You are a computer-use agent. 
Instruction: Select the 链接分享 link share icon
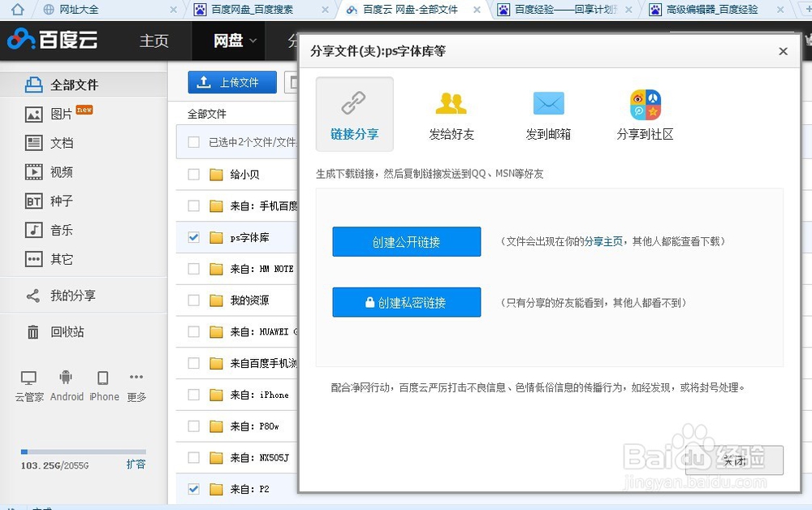[354, 102]
